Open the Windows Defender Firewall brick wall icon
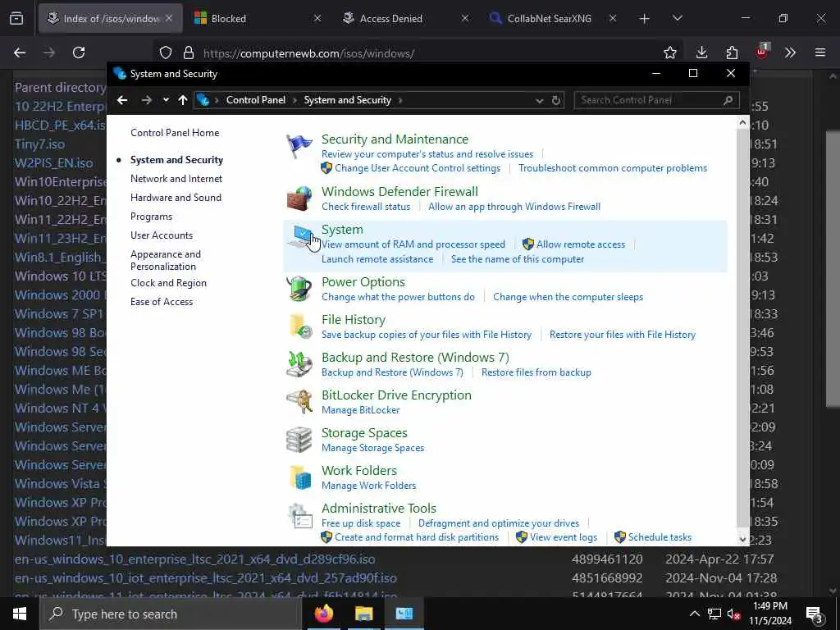Screen dimensions: 840x630 (299, 199)
